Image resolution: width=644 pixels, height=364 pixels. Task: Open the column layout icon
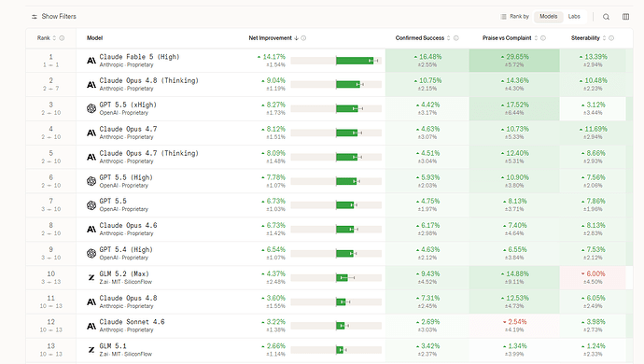pos(625,17)
